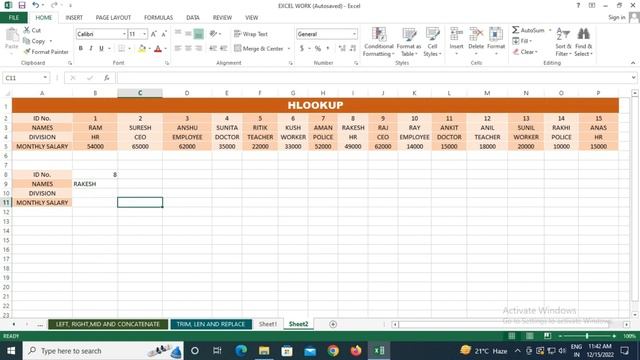Switch to the VIEW tab

pyautogui.click(x=251, y=18)
